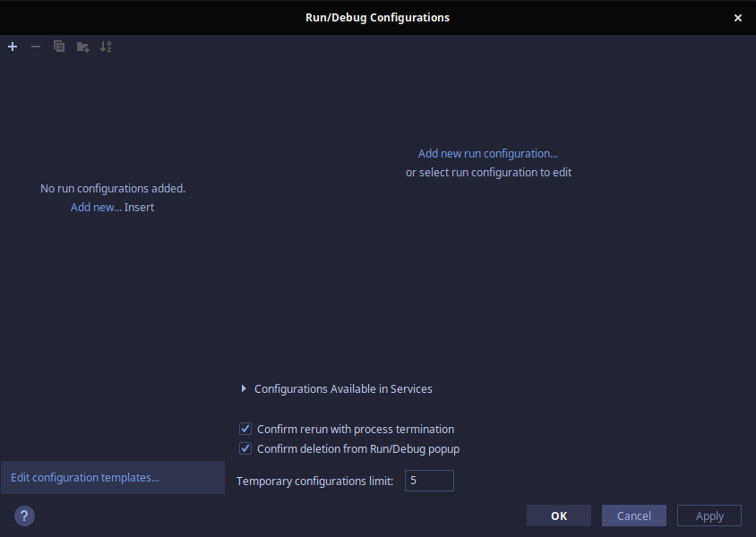Click the Add new run configuration link

point(488,154)
